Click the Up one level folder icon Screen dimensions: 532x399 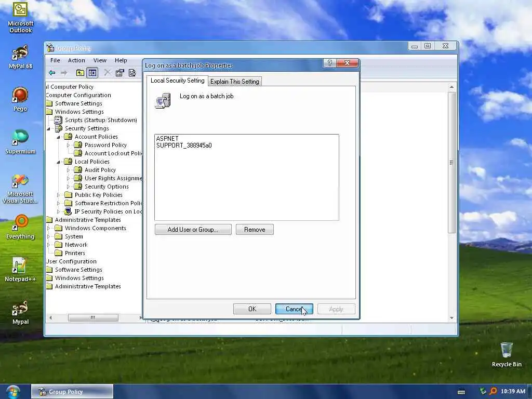pyautogui.click(x=80, y=73)
